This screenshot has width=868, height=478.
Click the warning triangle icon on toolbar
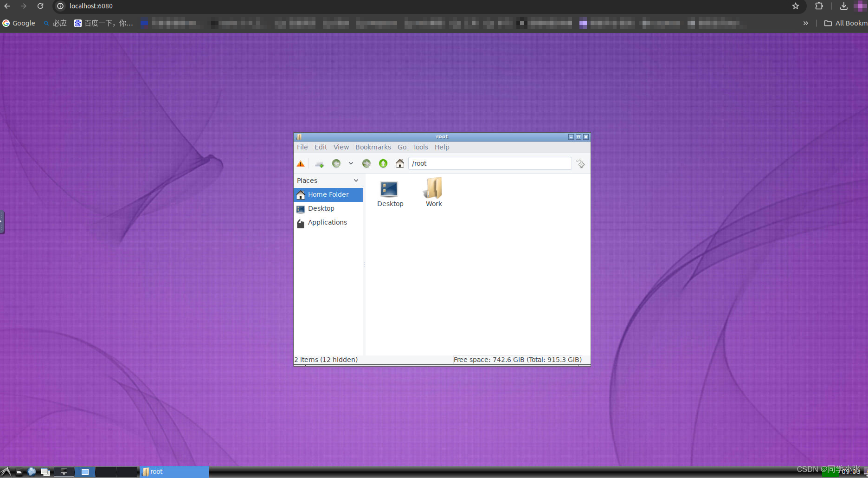pos(301,163)
